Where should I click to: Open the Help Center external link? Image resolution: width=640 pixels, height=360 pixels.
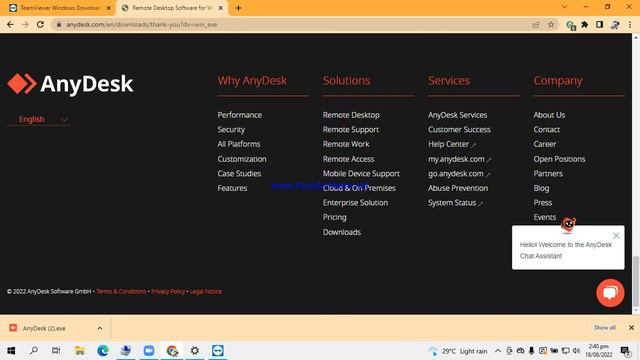(x=452, y=144)
